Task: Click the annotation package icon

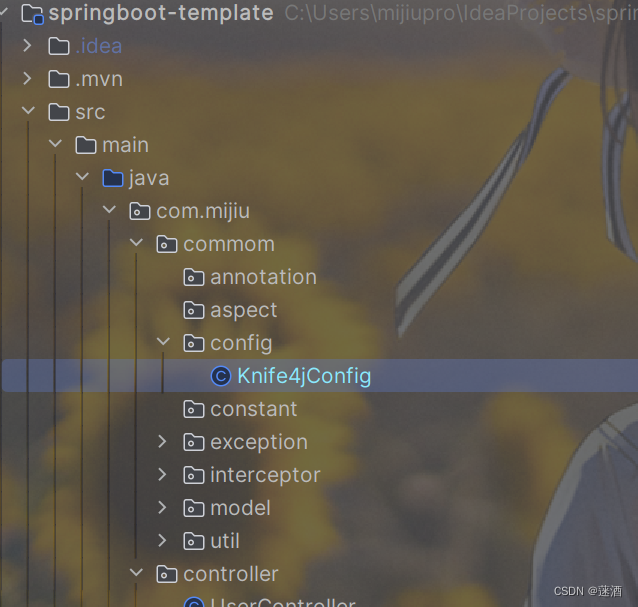Action: point(194,277)
